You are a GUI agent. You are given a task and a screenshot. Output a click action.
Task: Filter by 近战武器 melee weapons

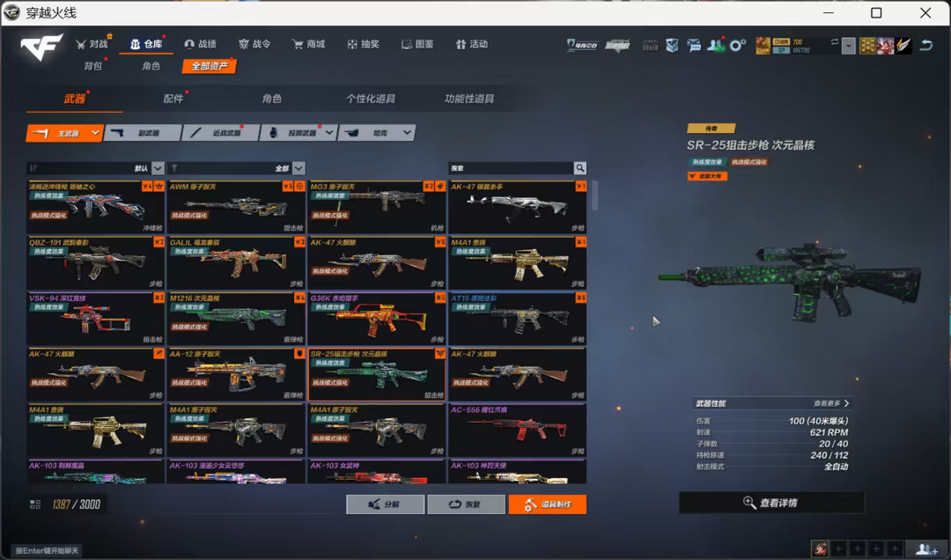[221, 133]
